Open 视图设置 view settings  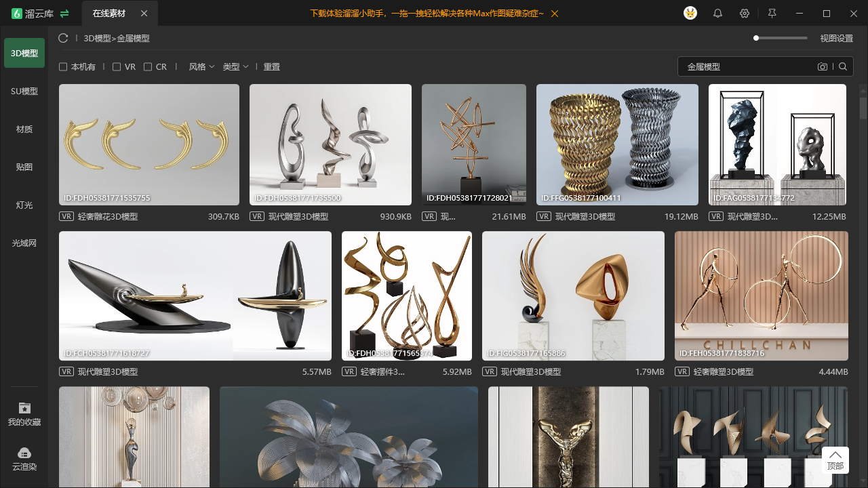click(837, 39)
